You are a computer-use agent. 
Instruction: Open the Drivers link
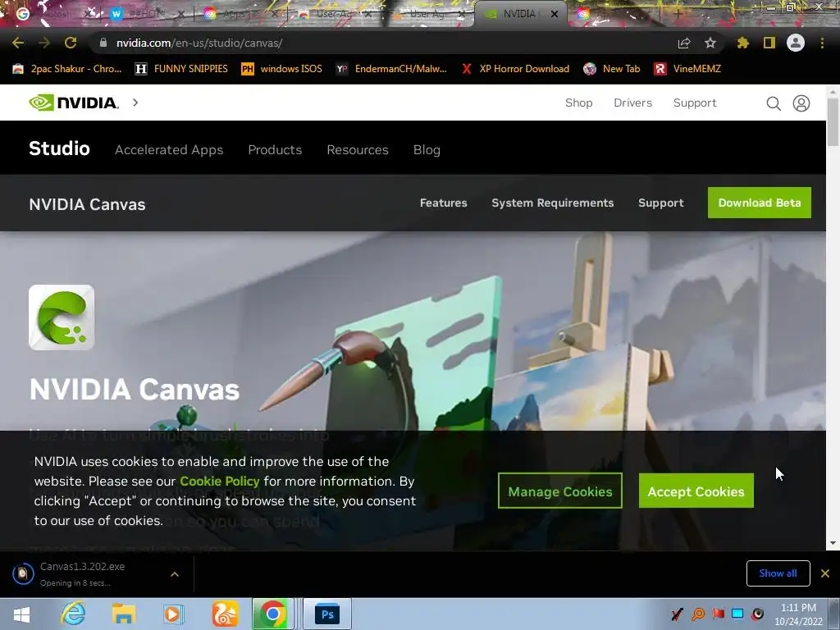(x=632, y=103)
